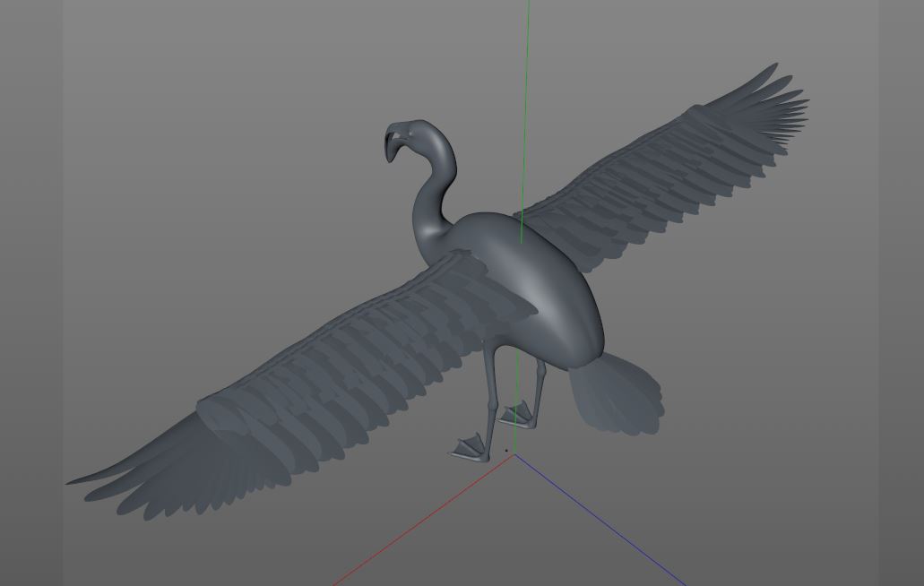Select the bird's rear webbed foot
Screen dimensions: 924x586
(x=517, y=415)
